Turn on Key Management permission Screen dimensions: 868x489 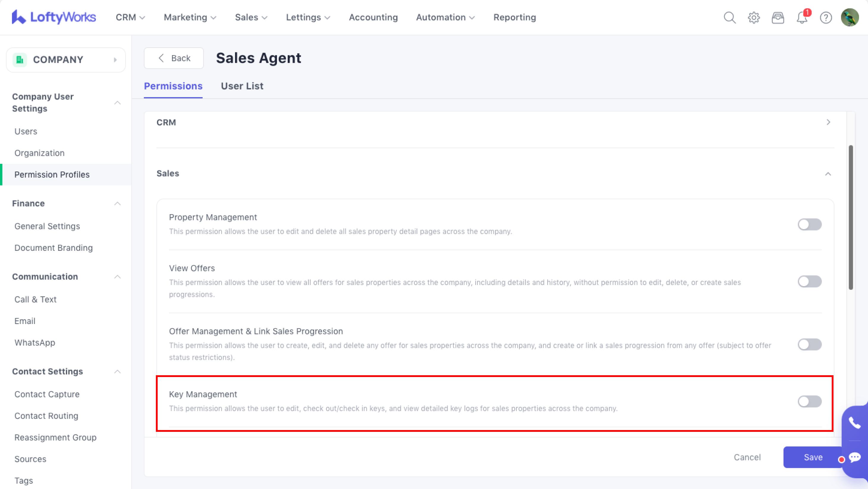[x=809, y=401]
